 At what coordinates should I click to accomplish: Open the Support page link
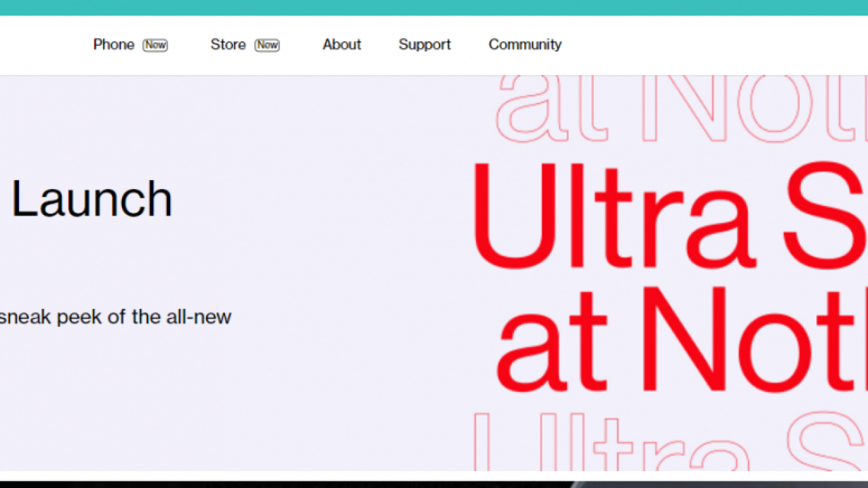point(425,45)
